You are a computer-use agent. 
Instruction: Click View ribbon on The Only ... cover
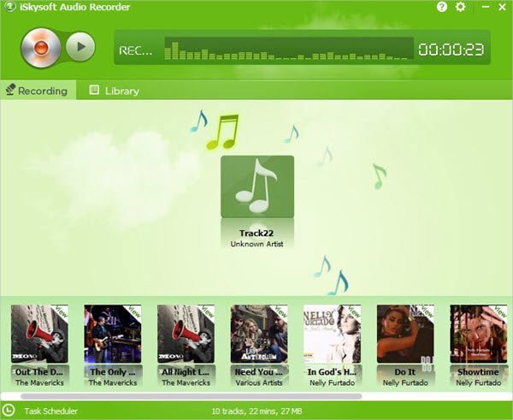134,311
